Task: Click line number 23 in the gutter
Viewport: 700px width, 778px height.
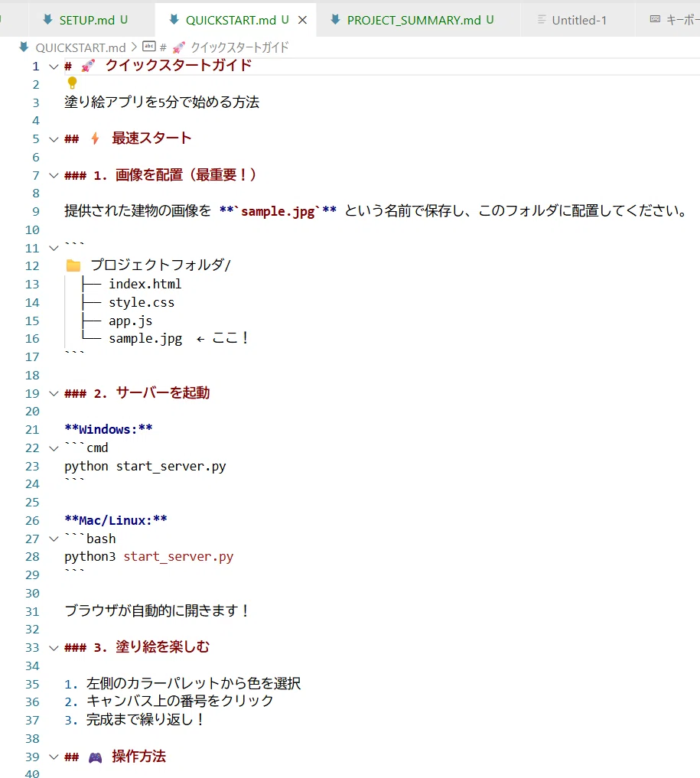Action: point(32,467)
